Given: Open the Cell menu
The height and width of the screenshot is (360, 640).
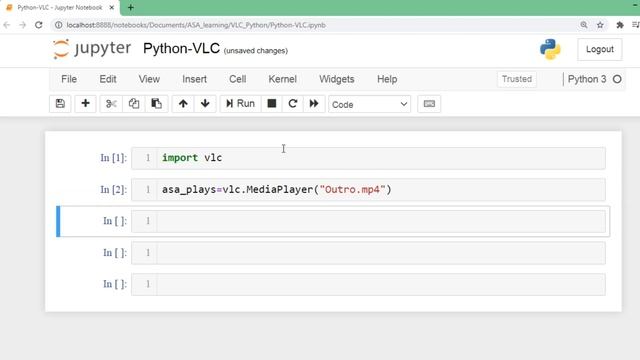Looking at the screenshot, I should click(x=238, y=79).
